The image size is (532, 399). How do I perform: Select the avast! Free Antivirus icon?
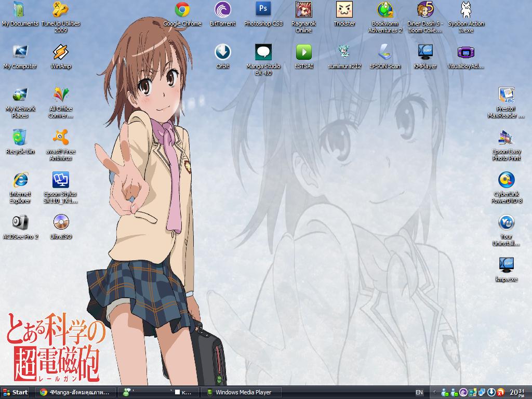(x=61, y=145)
